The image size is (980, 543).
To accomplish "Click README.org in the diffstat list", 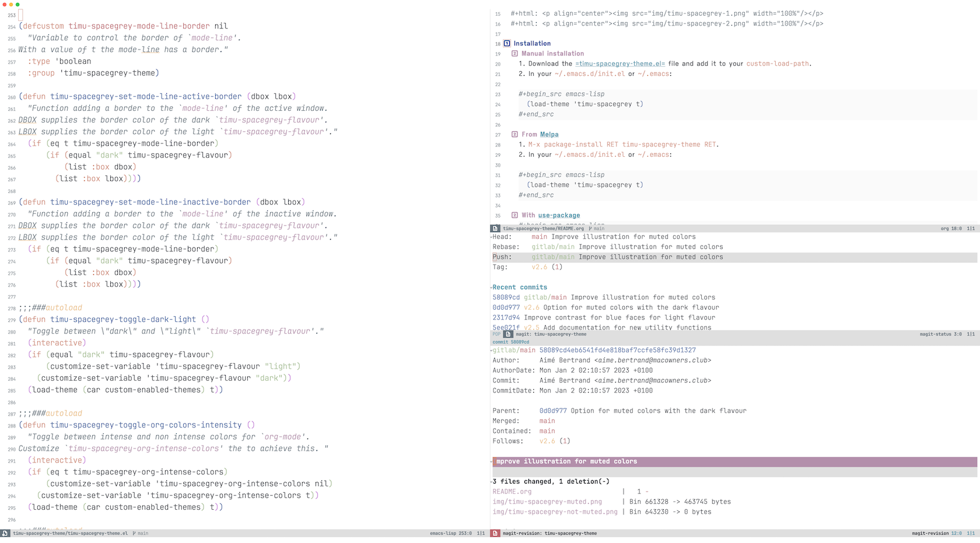I will point(512,492).
